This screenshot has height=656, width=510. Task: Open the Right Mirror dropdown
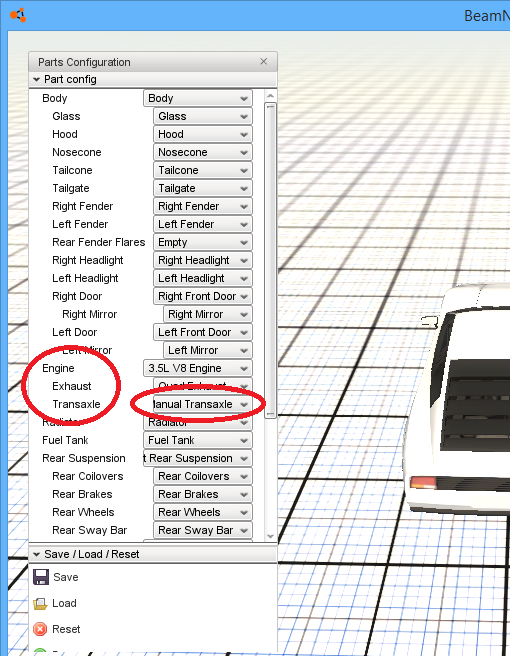[208, 314]
